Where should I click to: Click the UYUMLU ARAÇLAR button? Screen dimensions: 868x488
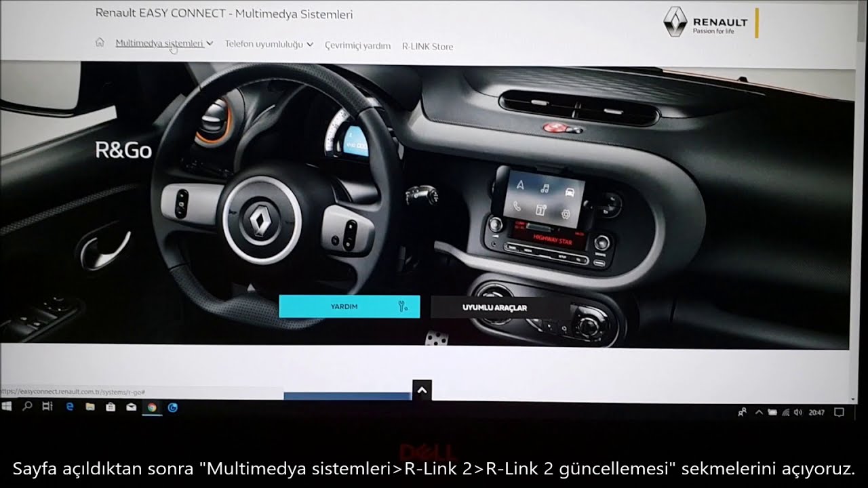(500, 307)
